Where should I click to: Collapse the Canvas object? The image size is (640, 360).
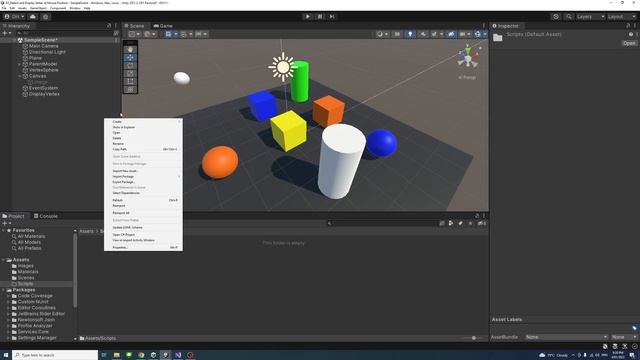[19, 76]
